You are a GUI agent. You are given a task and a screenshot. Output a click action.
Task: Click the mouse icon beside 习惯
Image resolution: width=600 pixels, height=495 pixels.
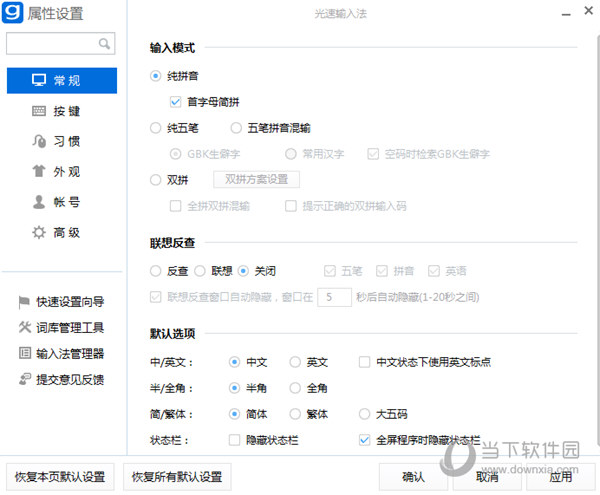39,141
